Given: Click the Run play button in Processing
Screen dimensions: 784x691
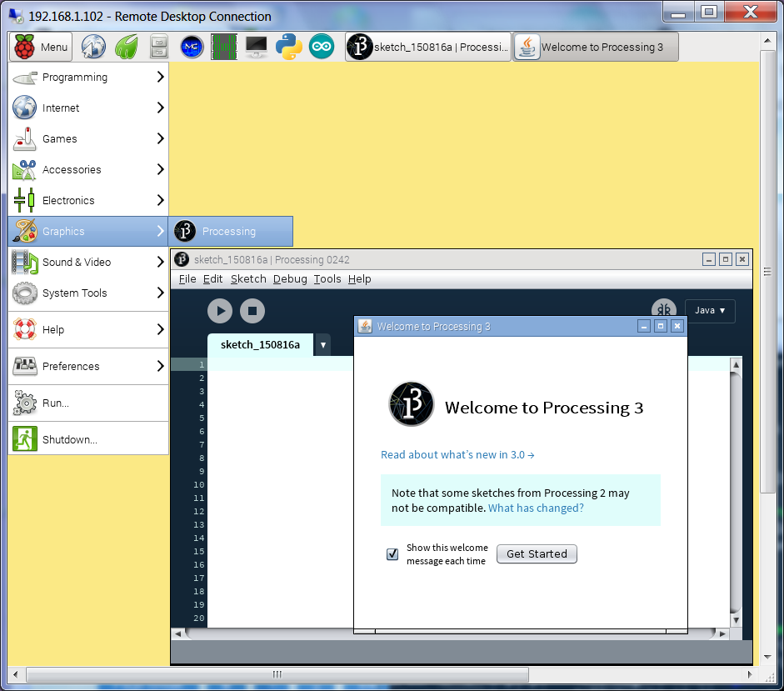Looking at the screenshot, I should click(x=220, y=311).
